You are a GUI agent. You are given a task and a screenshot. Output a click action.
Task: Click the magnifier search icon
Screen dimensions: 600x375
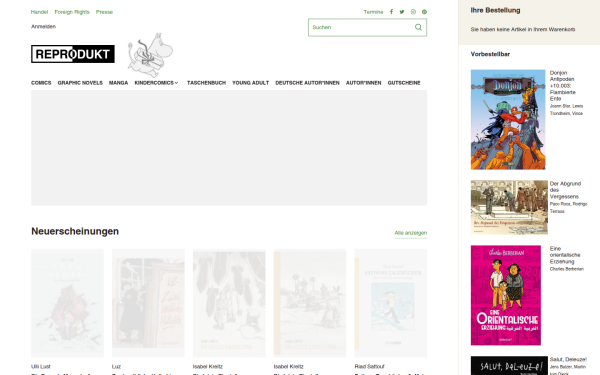(x=418, y=27)
